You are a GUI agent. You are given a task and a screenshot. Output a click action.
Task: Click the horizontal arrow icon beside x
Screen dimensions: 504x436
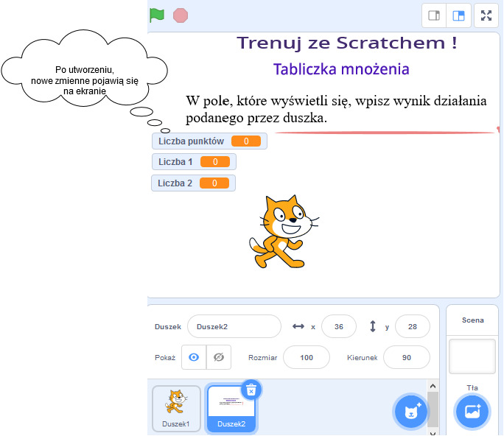tap(298, 326)
